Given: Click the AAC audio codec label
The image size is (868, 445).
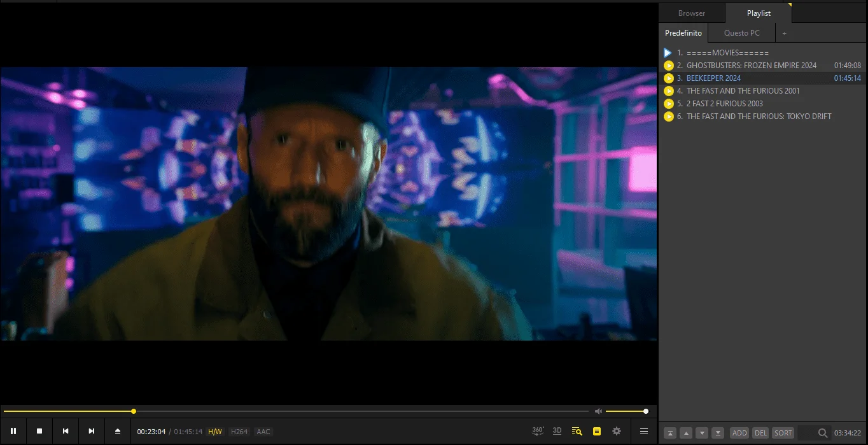Looking at the screenshot, I should tap(263, 432).
